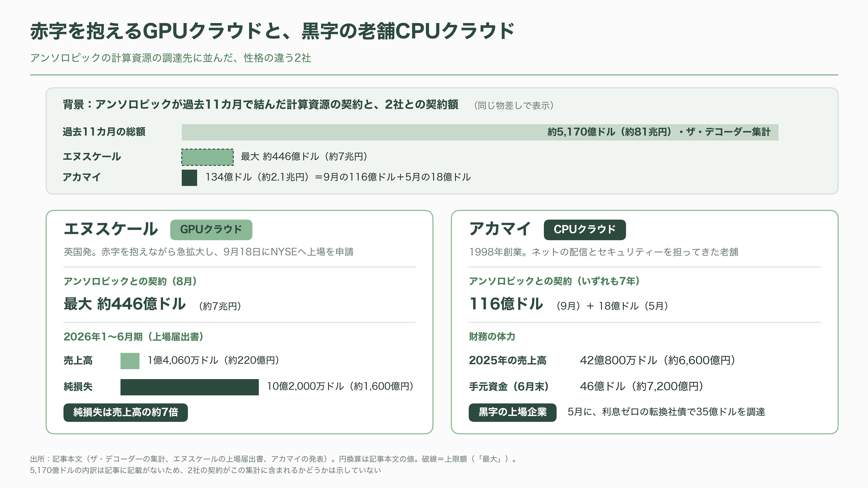Click the heading アンソロピックとの契約(いずれも7年)
This screenshot has height=488, width=868.
(x=554, y=281)
